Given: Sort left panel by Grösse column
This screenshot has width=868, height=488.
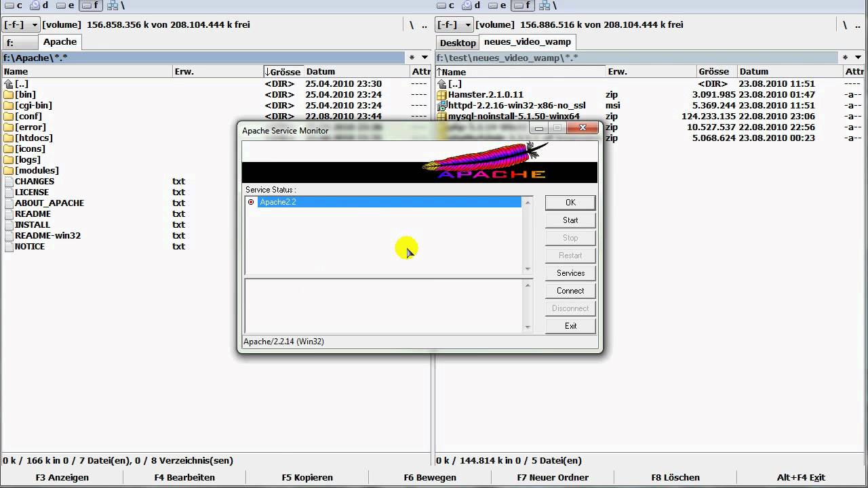Looking at the screenshot, I should pyautogui.click(x=283, y=71).
